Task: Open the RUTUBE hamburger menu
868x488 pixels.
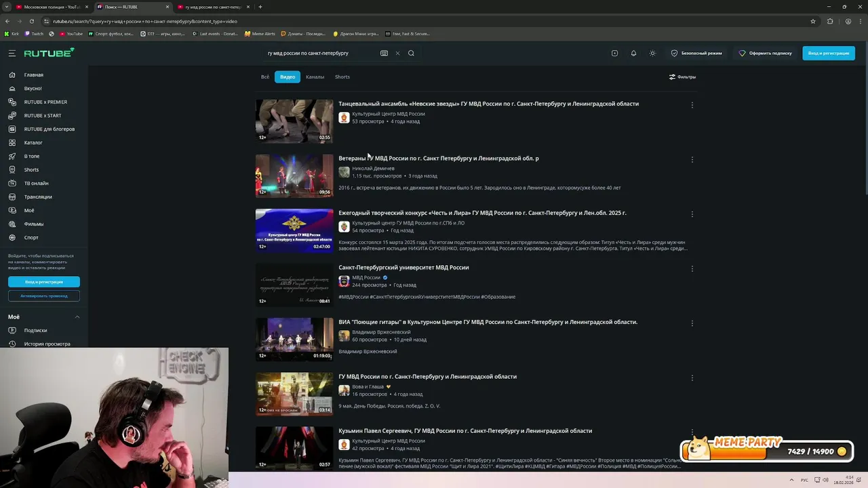Action: (12, 53)
